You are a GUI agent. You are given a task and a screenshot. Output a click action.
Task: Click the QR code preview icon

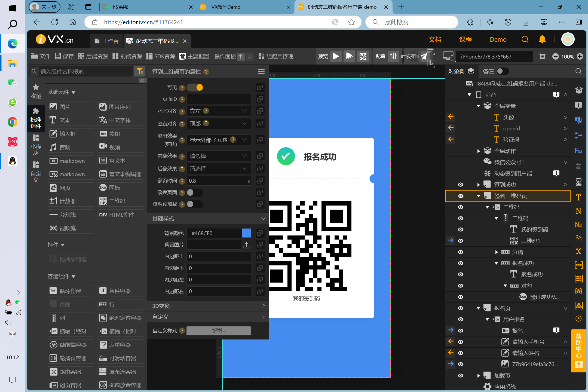point(363,56)
